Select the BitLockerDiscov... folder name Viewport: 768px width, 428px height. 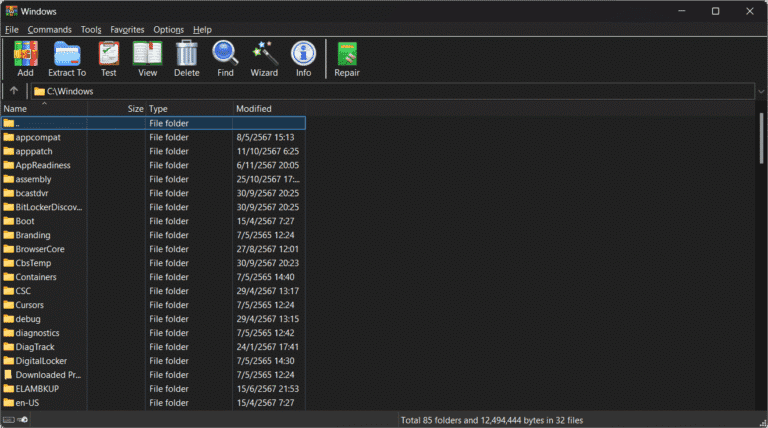pyautogui.click(x=49, y=207)
